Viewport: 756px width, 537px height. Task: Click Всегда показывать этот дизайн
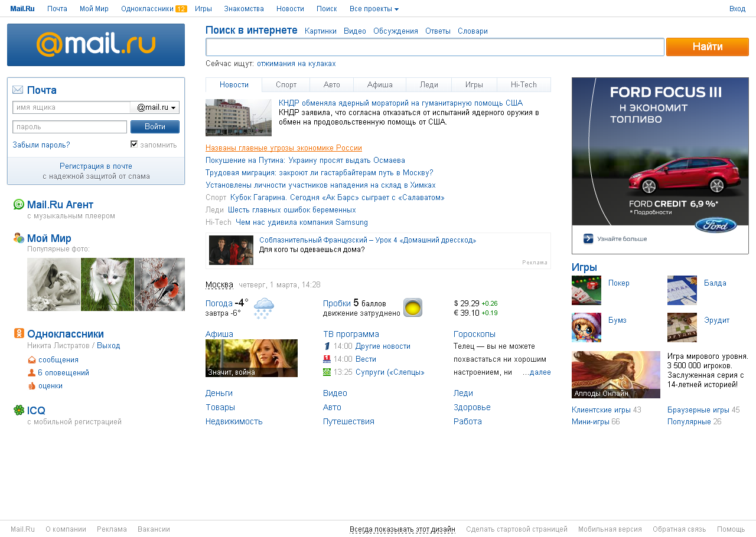(402, 529)
